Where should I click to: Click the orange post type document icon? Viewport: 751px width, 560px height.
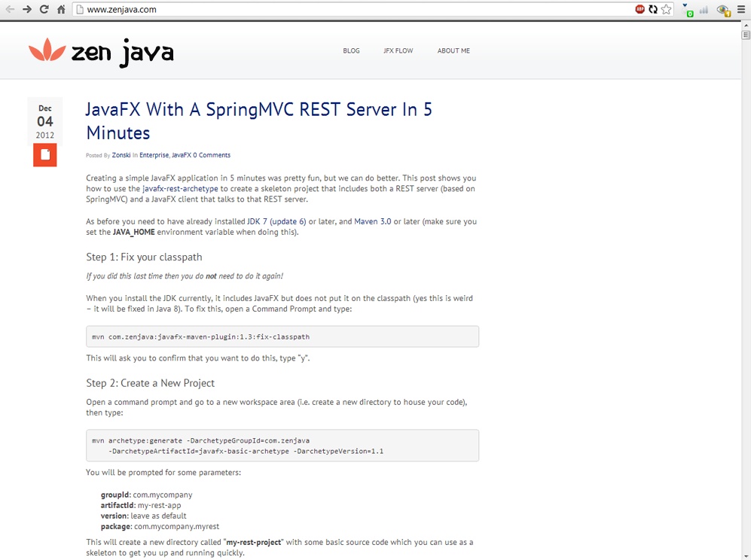point(45,154)
